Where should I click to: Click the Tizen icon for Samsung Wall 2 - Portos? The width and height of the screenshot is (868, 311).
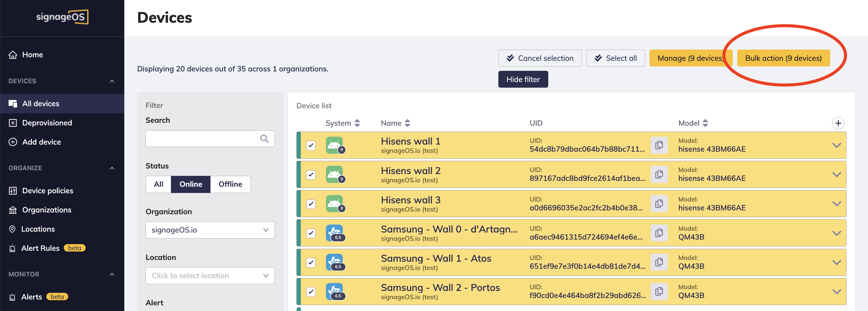point(334,292)
